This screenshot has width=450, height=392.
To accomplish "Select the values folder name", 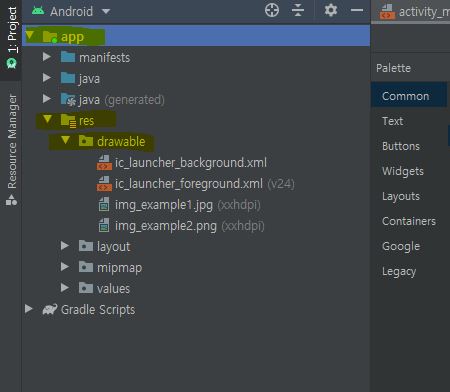I will click(x=113, y=289).
